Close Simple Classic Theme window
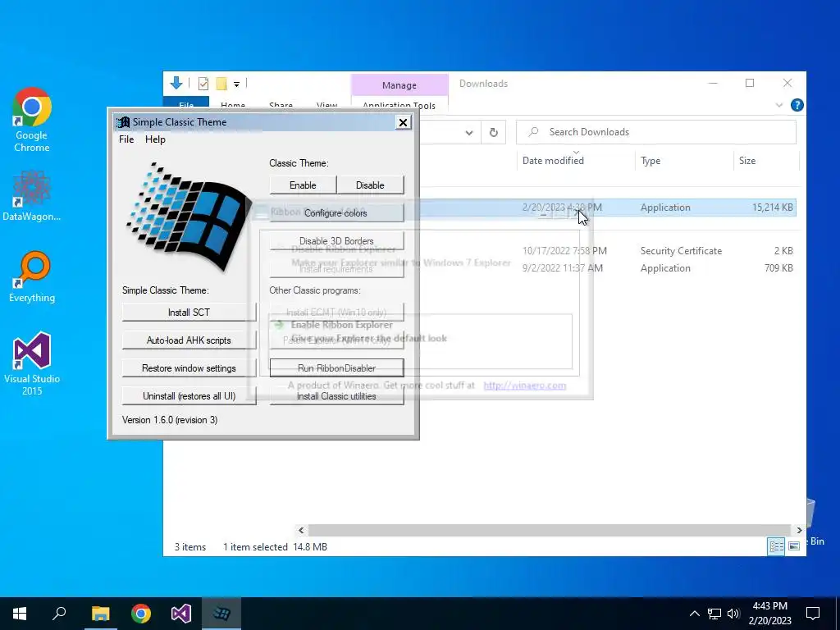 point(403,122)
